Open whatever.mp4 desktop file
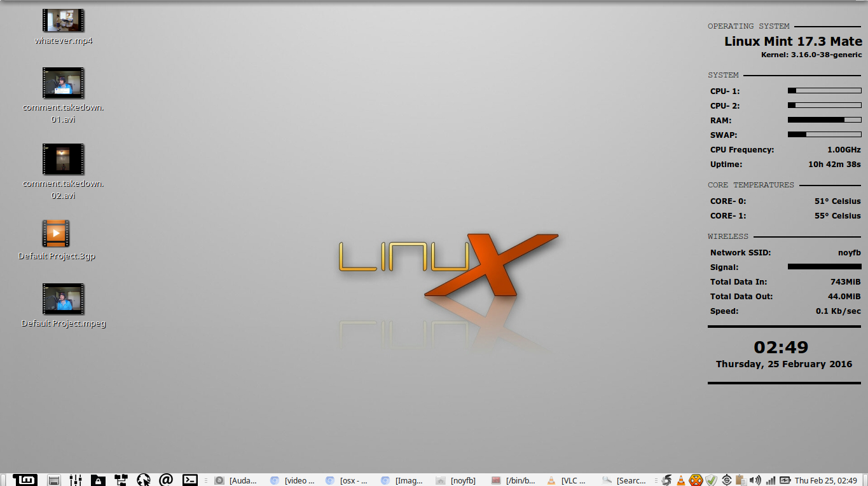Viewport: 868px width, 486px height. pyautogui.click(x=63, y=27)
